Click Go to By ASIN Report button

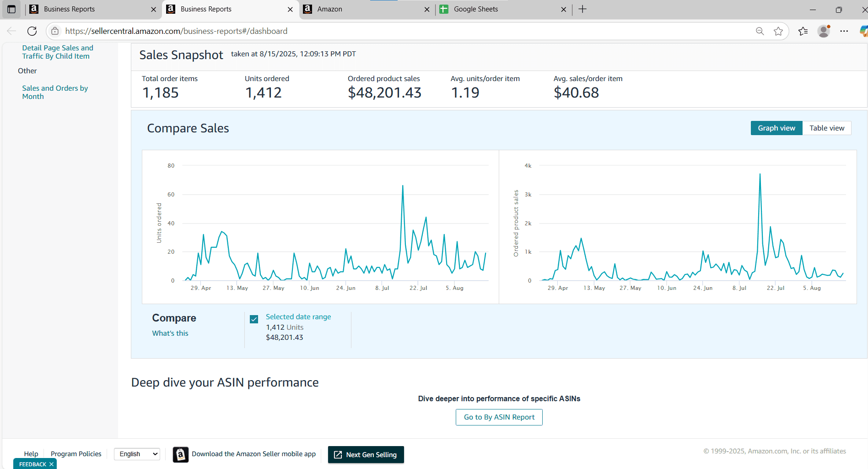point(499,417)
